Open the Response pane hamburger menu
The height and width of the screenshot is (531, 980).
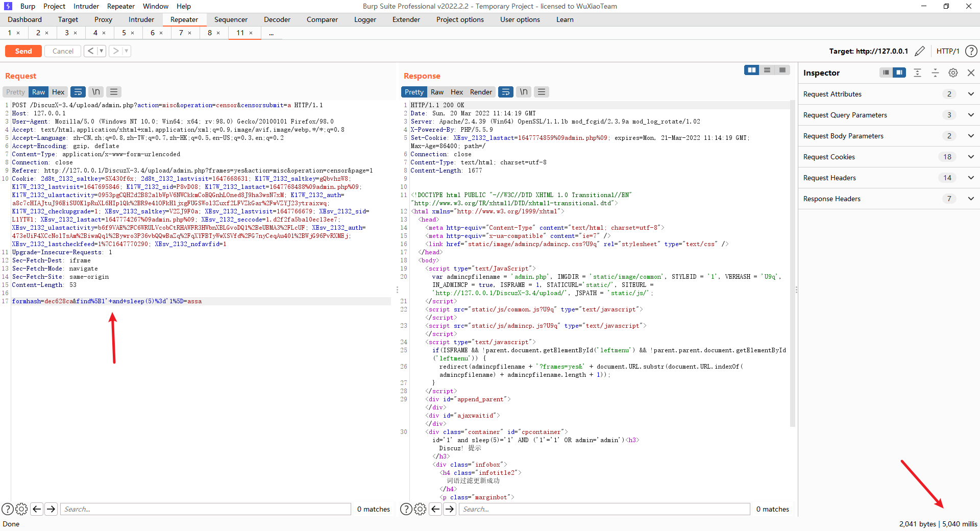click(542, 92)
